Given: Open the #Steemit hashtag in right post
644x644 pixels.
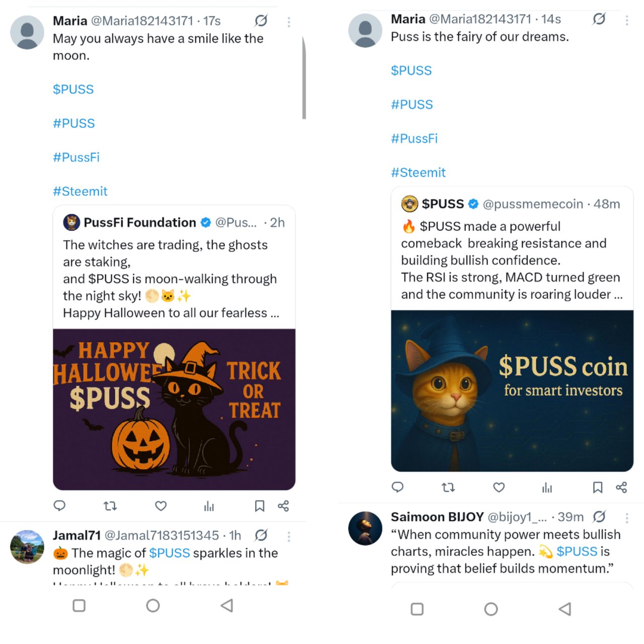Looking at the screenshot, I should (x=418, y=173).
